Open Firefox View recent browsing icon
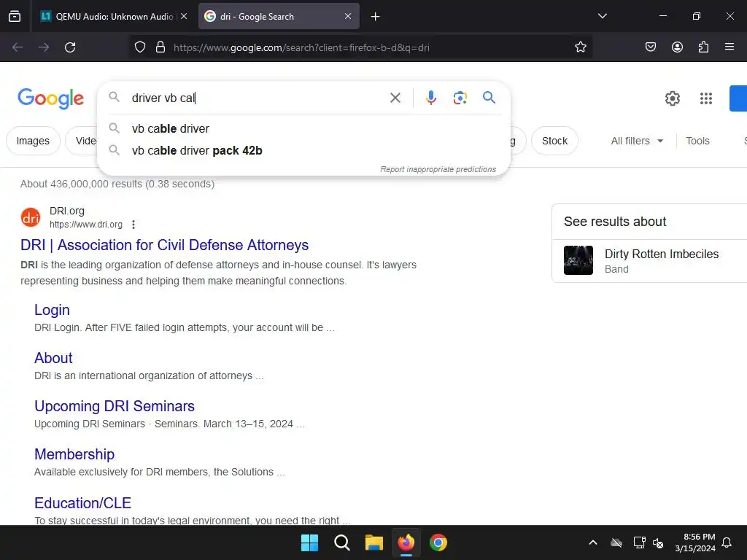This screenshot has width=747, height=560. (x=15, y=16)
